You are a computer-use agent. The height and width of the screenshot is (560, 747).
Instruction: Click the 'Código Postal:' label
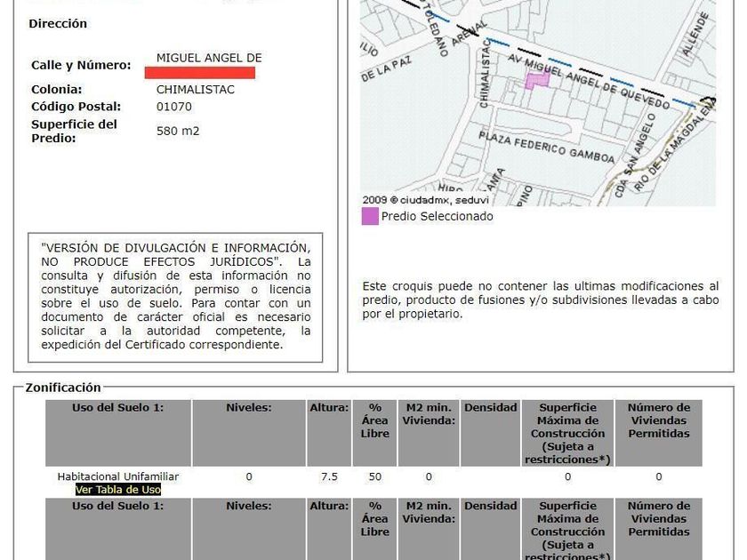coord(76,106)
